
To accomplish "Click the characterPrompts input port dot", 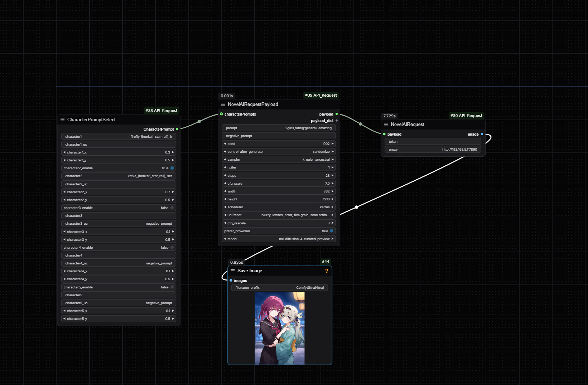I will (221, 114).
